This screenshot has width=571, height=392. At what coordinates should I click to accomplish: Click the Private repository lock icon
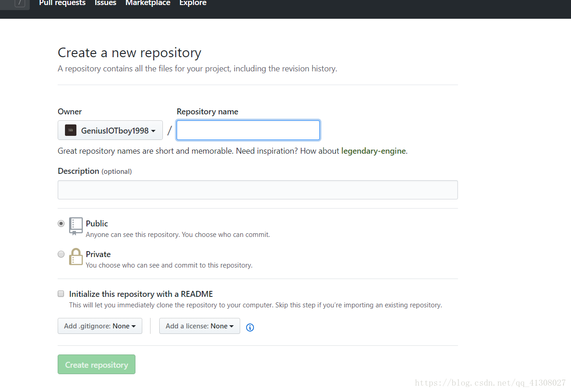click(76, 257)
